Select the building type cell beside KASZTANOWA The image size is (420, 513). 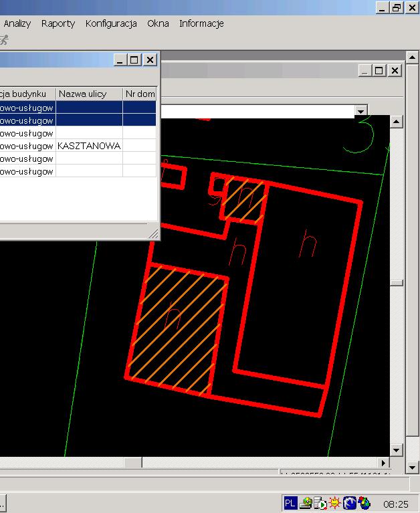[28, 146]
